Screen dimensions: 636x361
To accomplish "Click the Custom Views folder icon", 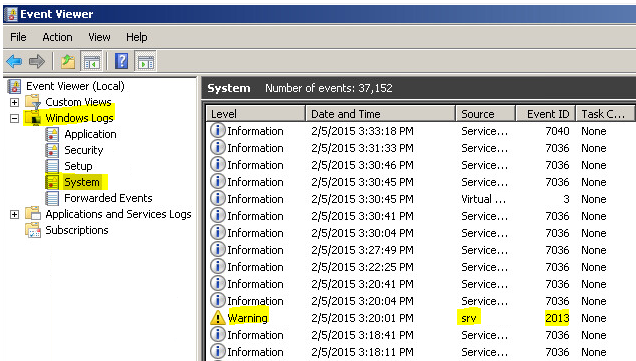I will [x=33, y=102].
